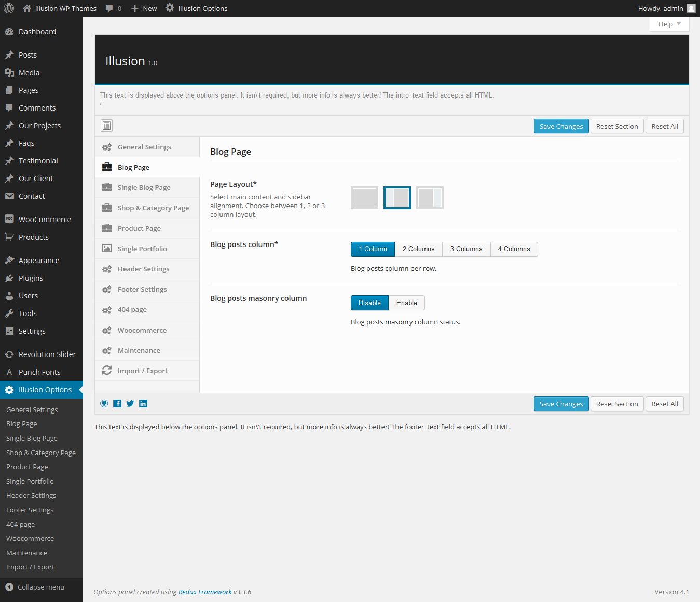Viewport: 700px width, 602px height.
Task: Set blog posts to 3 Columns
Action: point(466,249)
